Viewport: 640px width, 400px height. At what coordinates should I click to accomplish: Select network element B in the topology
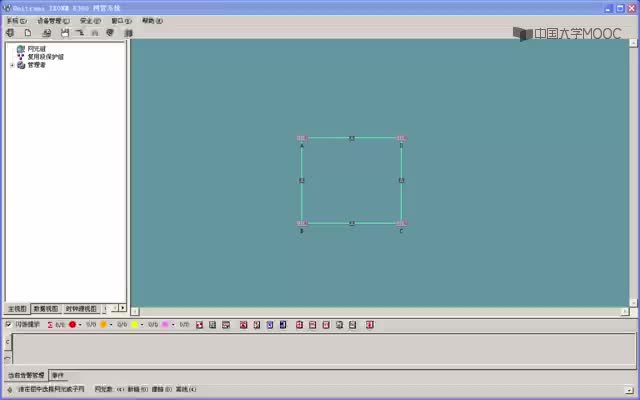click(x=302, y=223)
